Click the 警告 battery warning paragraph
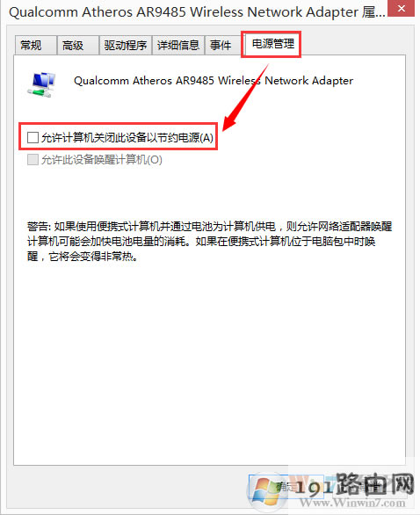 coord(209,241)
